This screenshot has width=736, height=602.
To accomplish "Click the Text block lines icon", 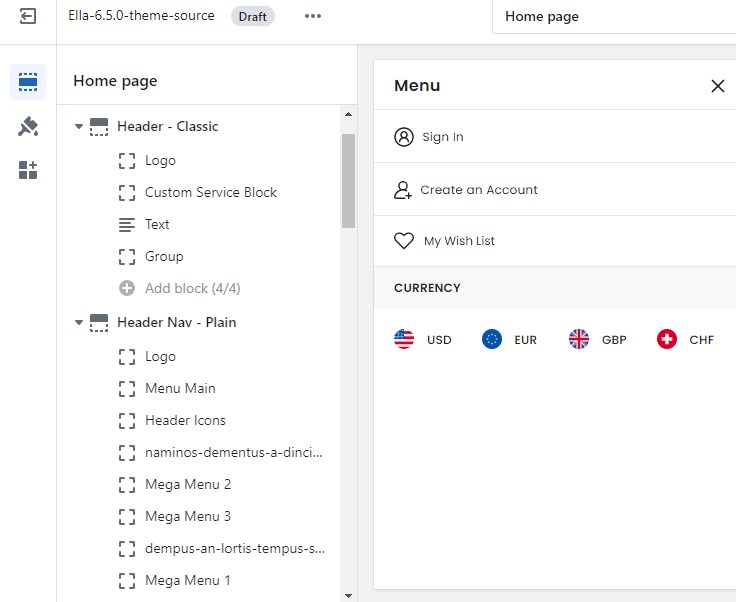I will pyautogui.click(x=127, y=225).
